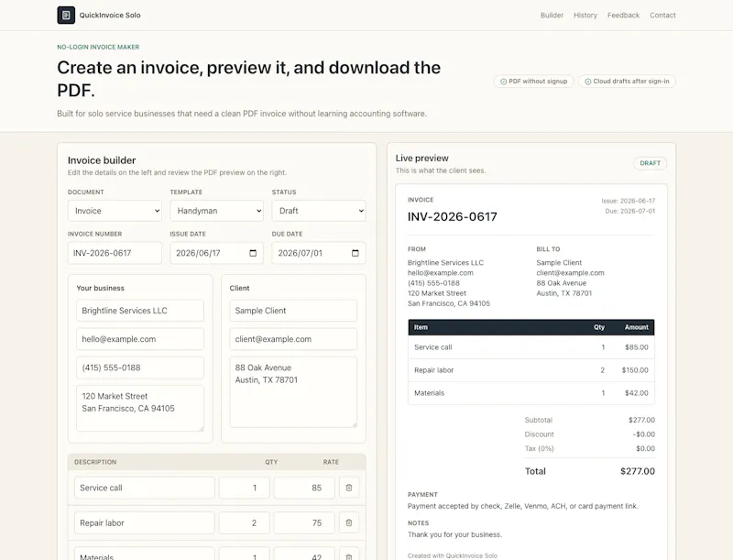The width and height of the screenshot is (733, 560).
Task: Click the NO-LOGIN INVOICE MAKER label
Action: [98, 47]
